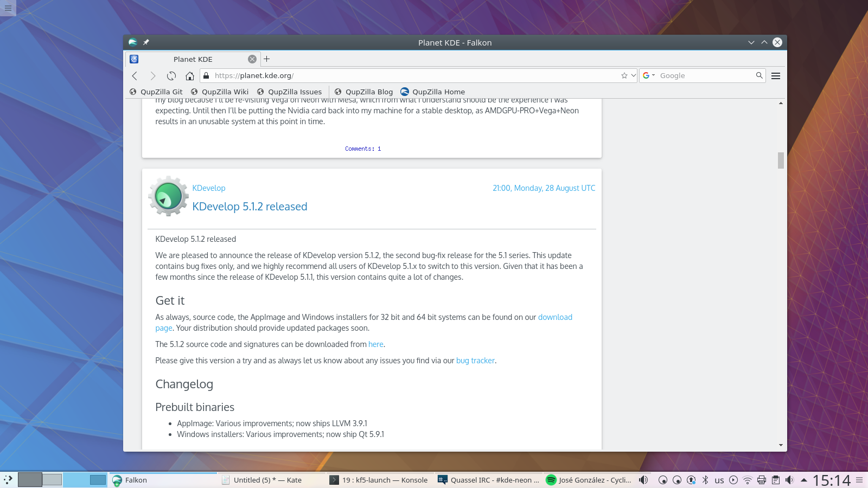Open the network Wi-Fi tray icon
The image size is (868, 488).
[748, 480]
